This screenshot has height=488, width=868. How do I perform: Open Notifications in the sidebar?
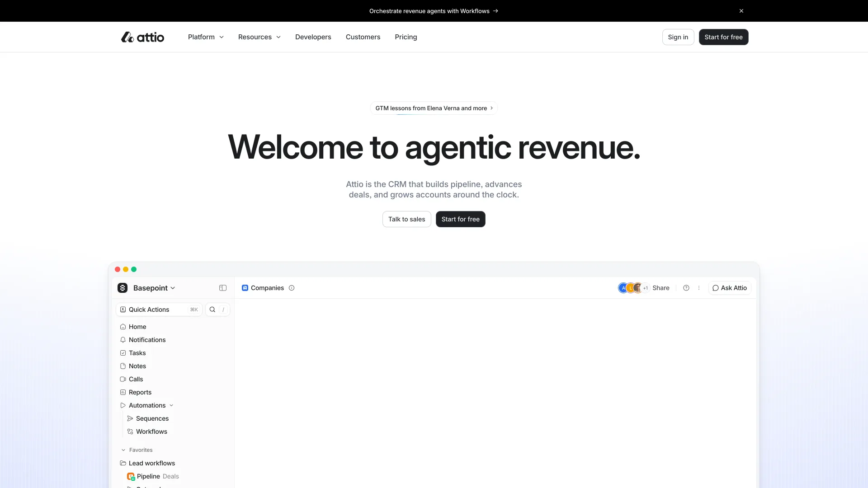tap(143, 340)
